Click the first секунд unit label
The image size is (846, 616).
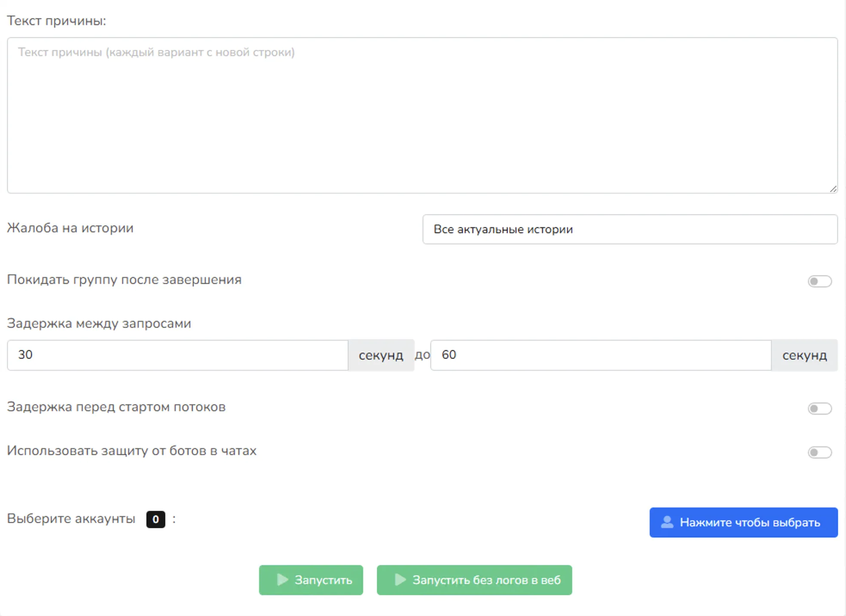pos(381,355)
